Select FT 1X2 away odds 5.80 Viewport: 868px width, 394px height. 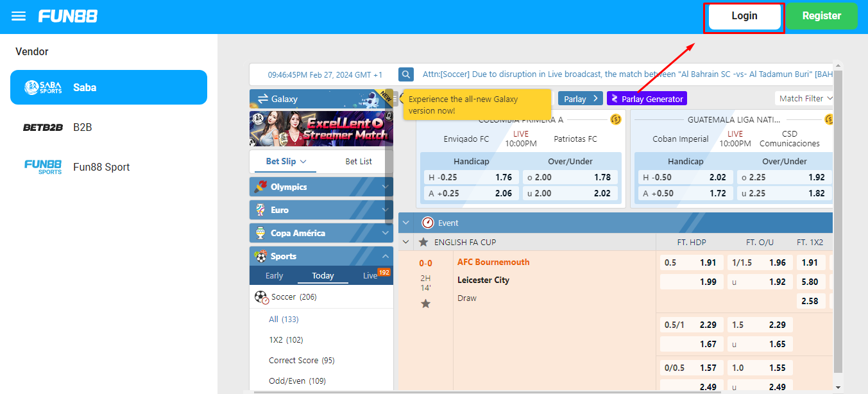tap(811, 282)
